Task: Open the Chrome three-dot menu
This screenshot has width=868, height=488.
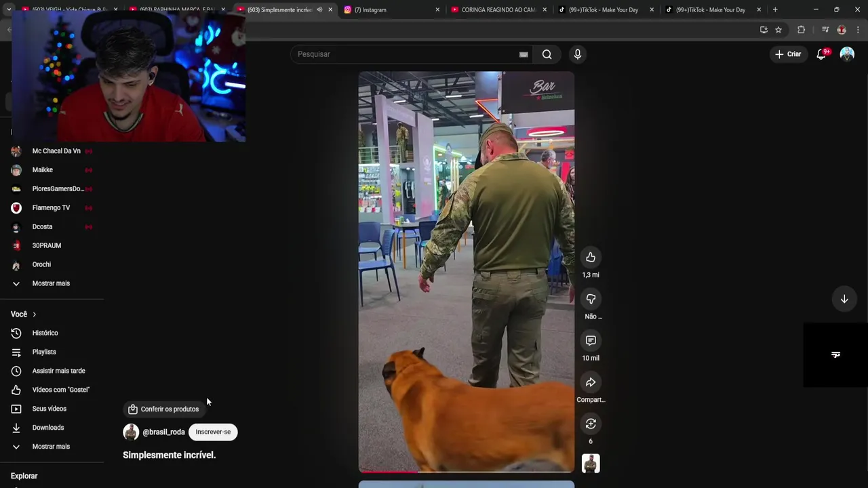Action: click(859, 30)
